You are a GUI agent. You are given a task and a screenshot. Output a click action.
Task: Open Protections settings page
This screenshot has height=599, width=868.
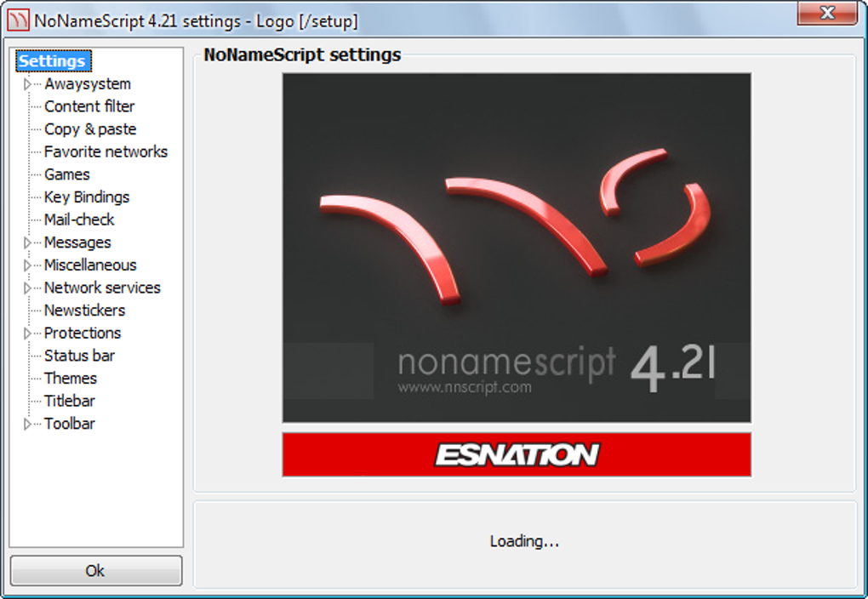tap(83, 334)
